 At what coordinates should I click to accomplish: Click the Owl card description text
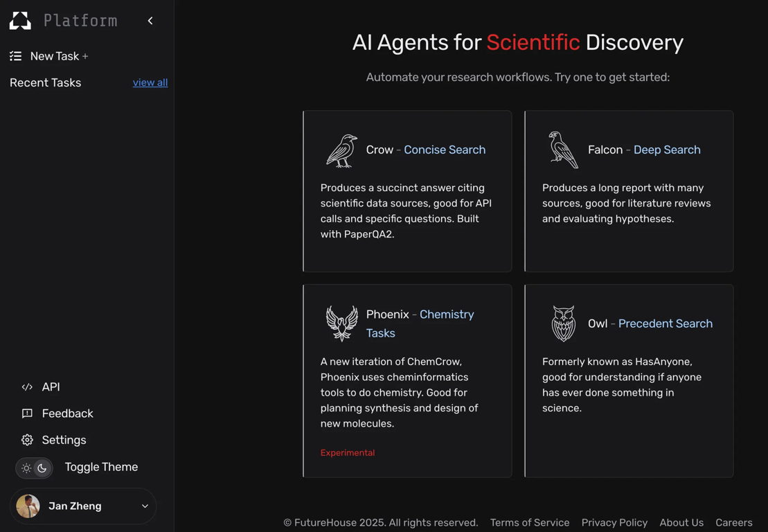click(622, 384)
